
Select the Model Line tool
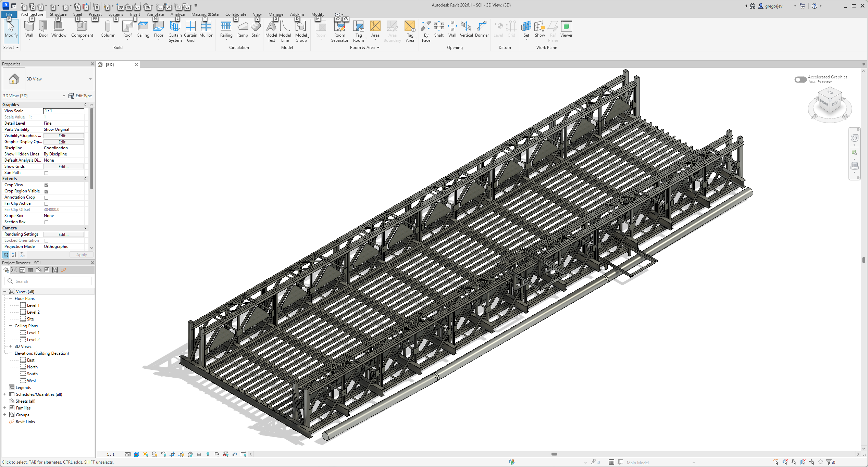pyautogui.click(x=285, y=31)
